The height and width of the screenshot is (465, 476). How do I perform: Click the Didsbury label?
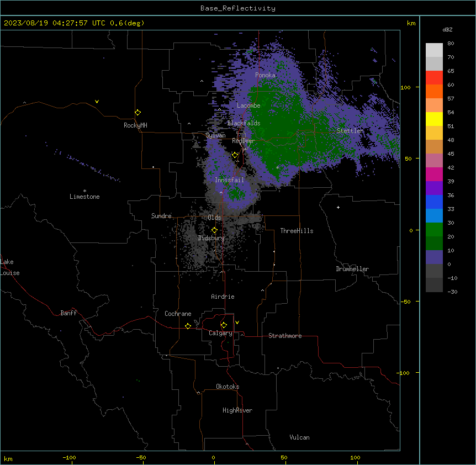click(211, 238)
